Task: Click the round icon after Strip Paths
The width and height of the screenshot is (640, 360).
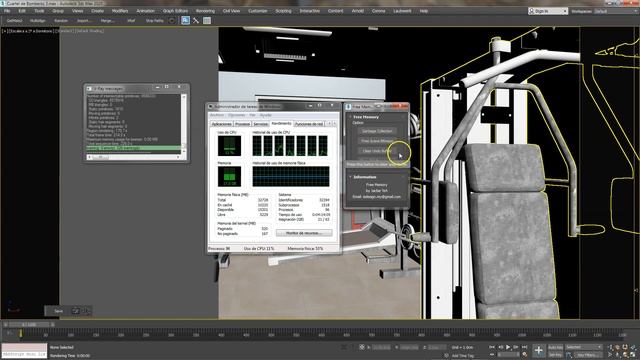Action: click(171, 20)
